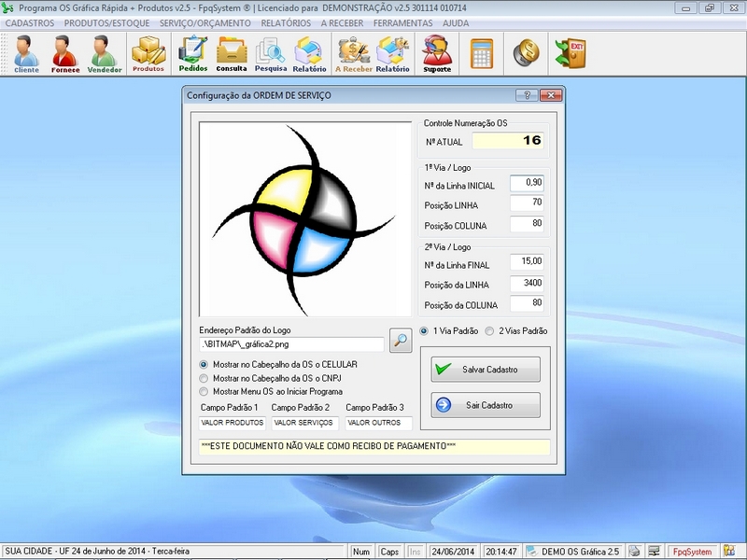The height and width of the screenshot is (560, 747).
Task: Click the Pedidos clipboard icon
Action: [193, 53]
